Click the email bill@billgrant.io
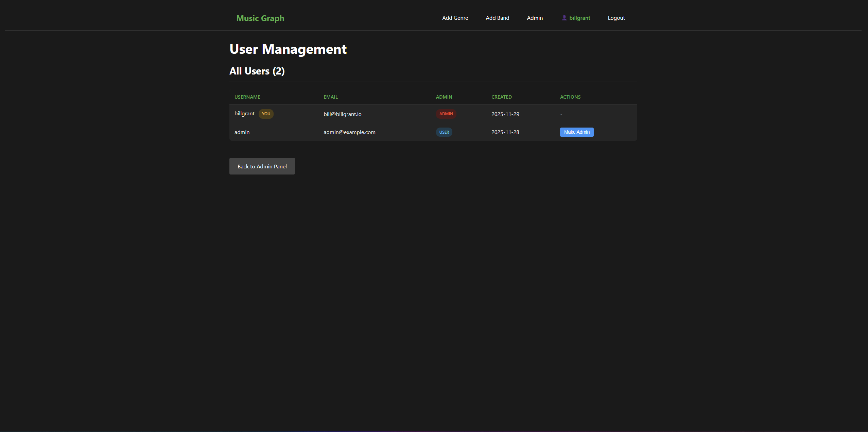 click(x=342, y=114)
